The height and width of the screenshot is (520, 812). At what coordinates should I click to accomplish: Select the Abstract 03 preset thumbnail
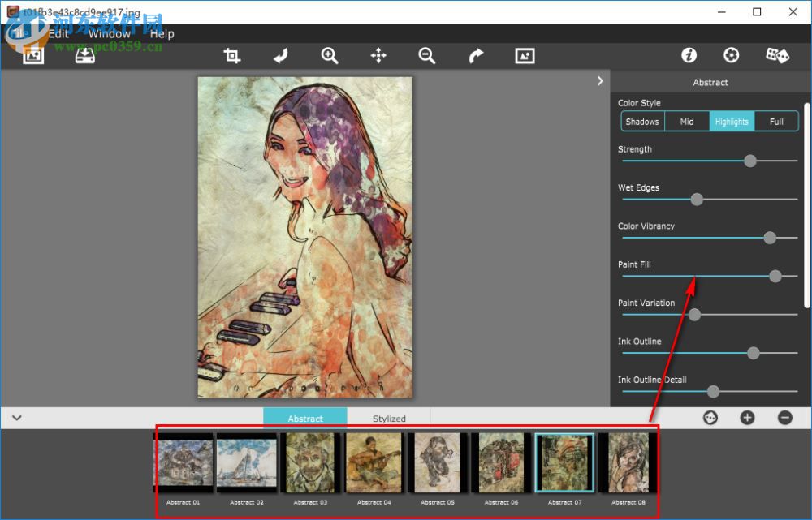click(310, 462)
